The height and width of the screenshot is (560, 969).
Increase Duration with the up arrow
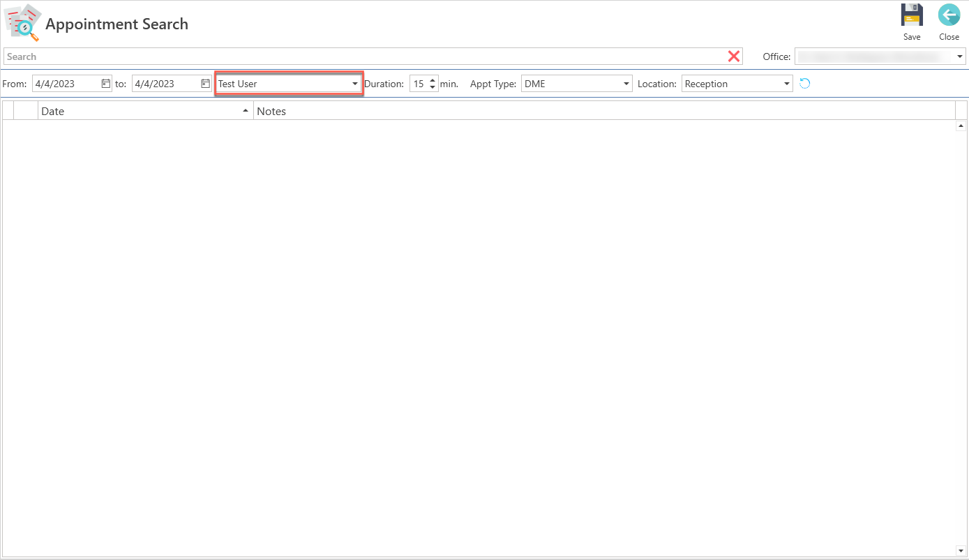[x=433, y=80]
